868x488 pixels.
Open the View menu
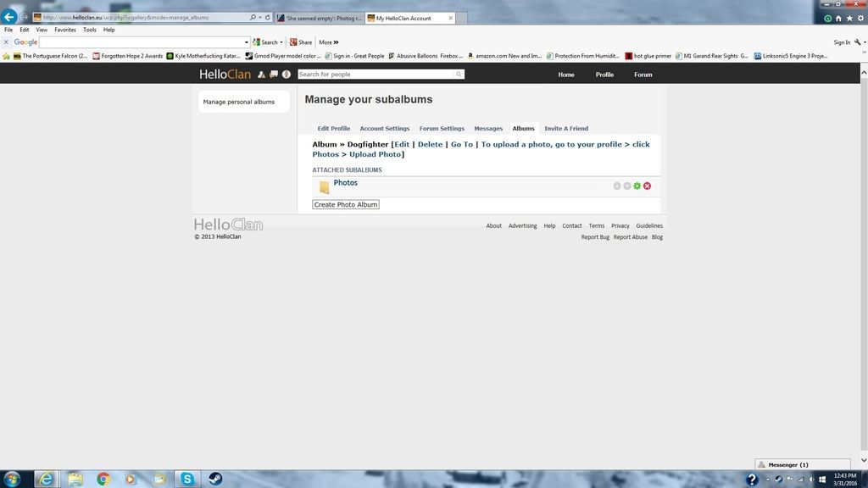(x=42, y=30)
